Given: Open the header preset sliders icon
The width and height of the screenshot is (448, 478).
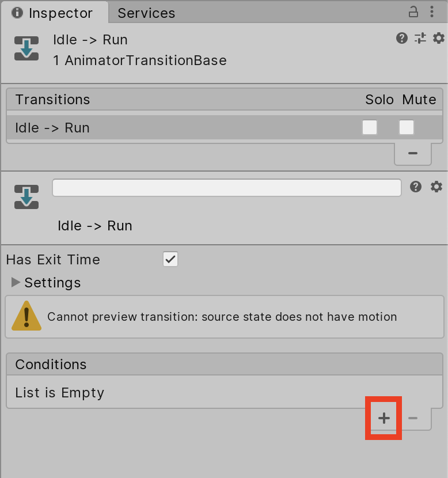Looking at the screenshot, I should click(420, 39).
